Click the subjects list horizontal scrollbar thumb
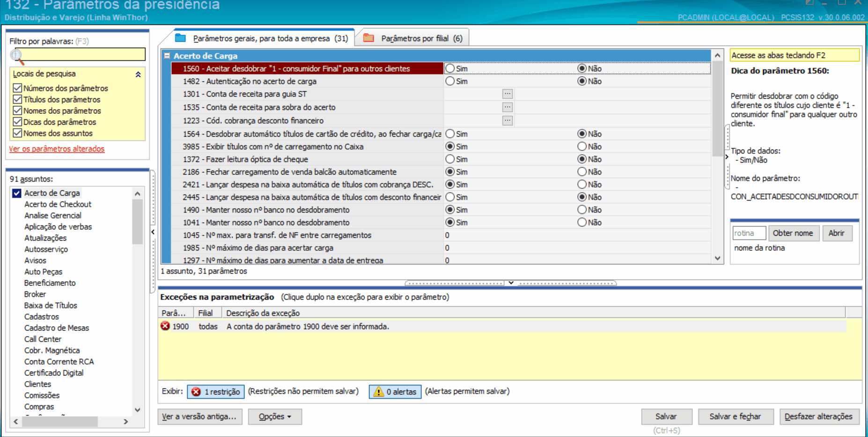The height and width of the screenshot is (437, 868). pos(60,422)
